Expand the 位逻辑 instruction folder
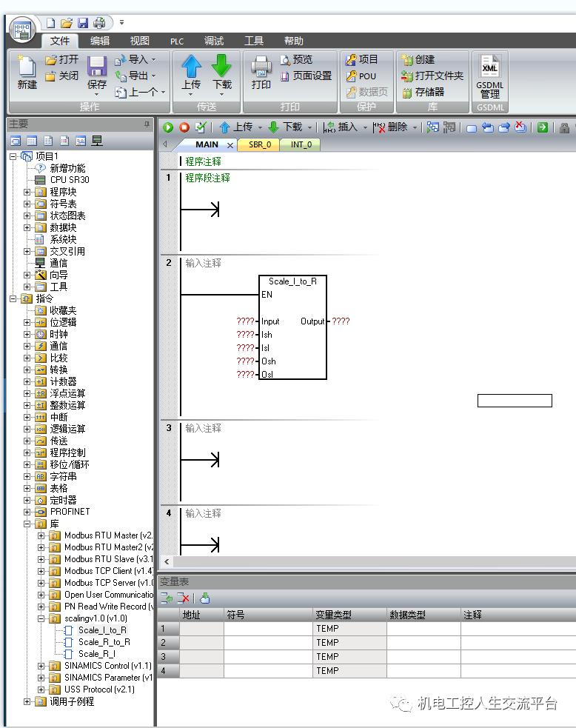This screenshot has width=576, height=728. (27, 322)
